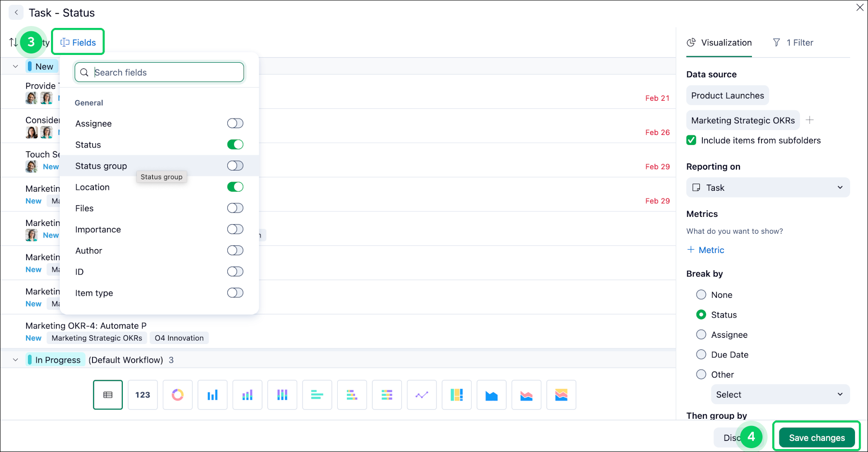Select the area chart visualization

[x=491, y=395]
